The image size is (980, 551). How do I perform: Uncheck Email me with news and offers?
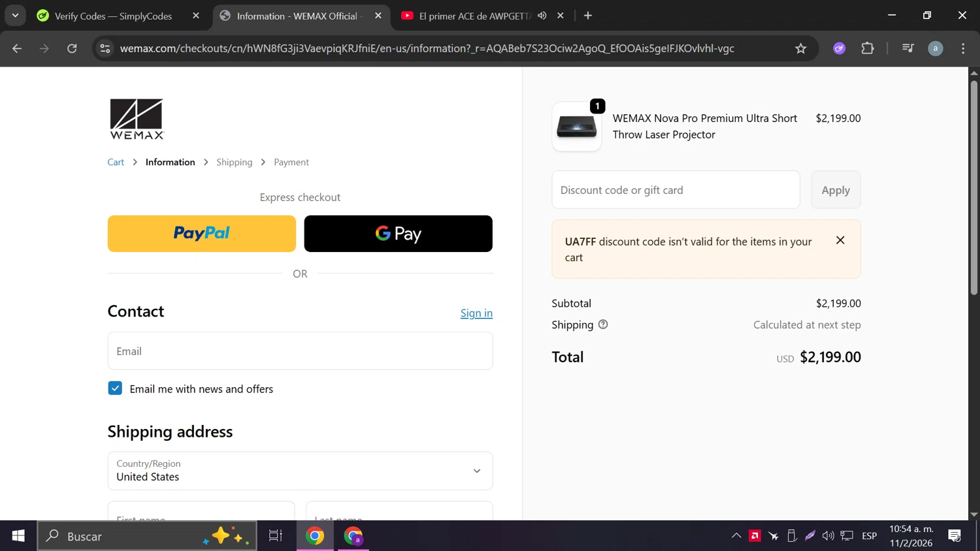tap(115, 388)
